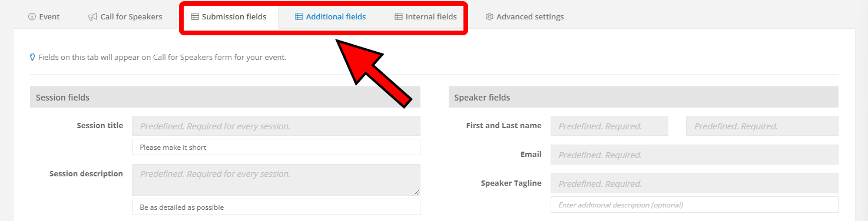Screen dimensions: 868x221
Task: Click the lightbulb hint icon
Action: 33,58
